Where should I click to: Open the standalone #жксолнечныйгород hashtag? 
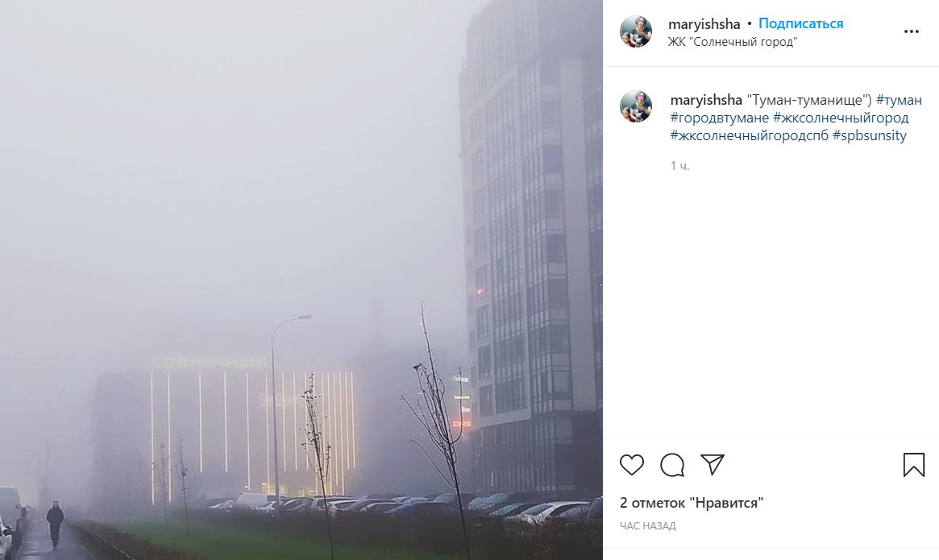click(x=841, y=118)
